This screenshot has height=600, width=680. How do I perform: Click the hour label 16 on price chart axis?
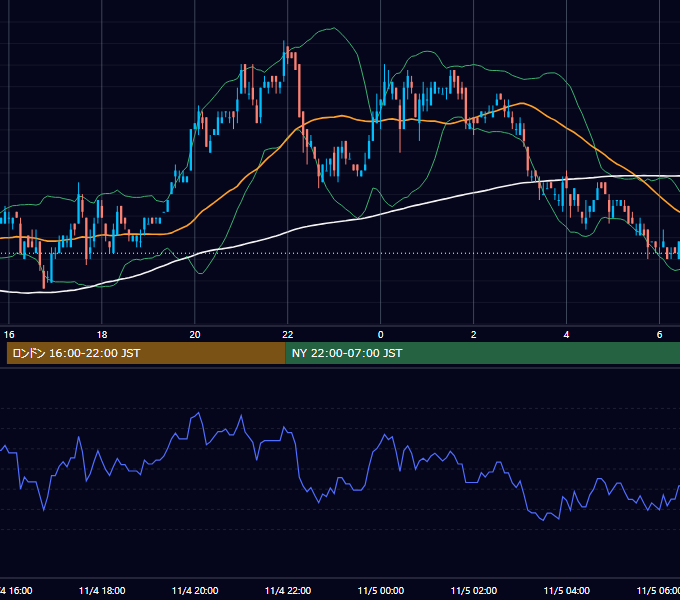pos(9,335)
